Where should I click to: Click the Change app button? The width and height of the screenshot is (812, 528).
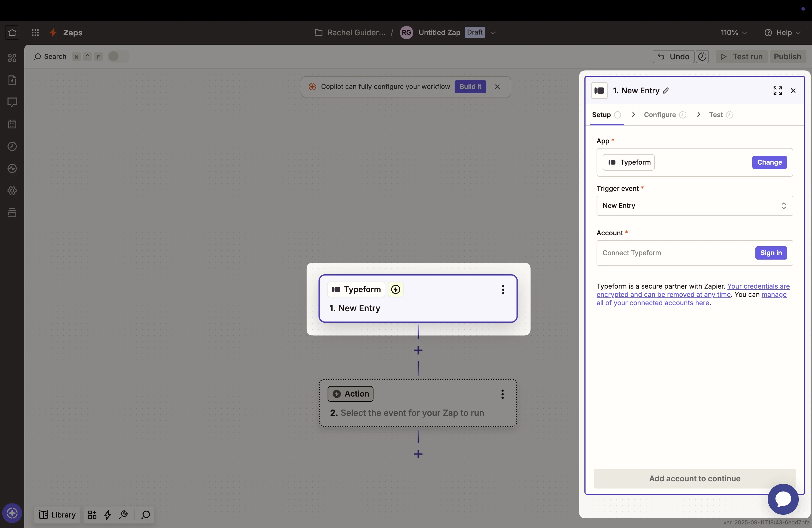point(769,162)
